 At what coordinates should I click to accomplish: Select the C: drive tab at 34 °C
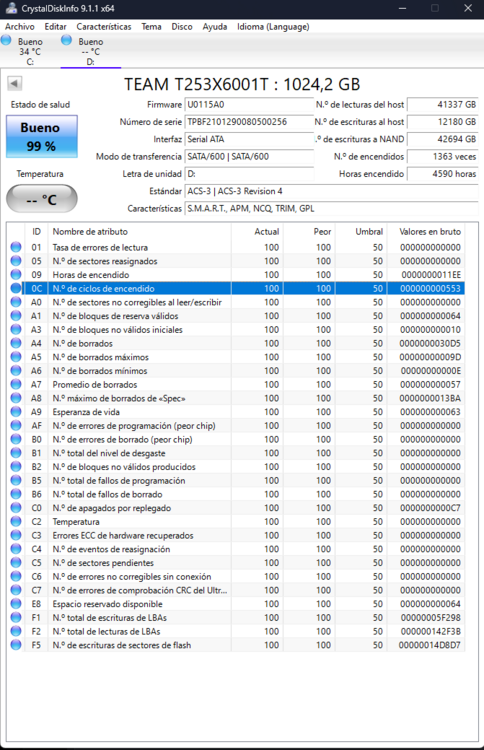coord(30,51)
